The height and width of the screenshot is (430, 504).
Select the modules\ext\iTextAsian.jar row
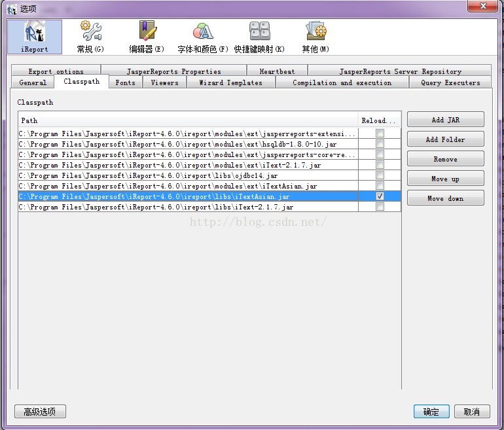click(188, 186)
